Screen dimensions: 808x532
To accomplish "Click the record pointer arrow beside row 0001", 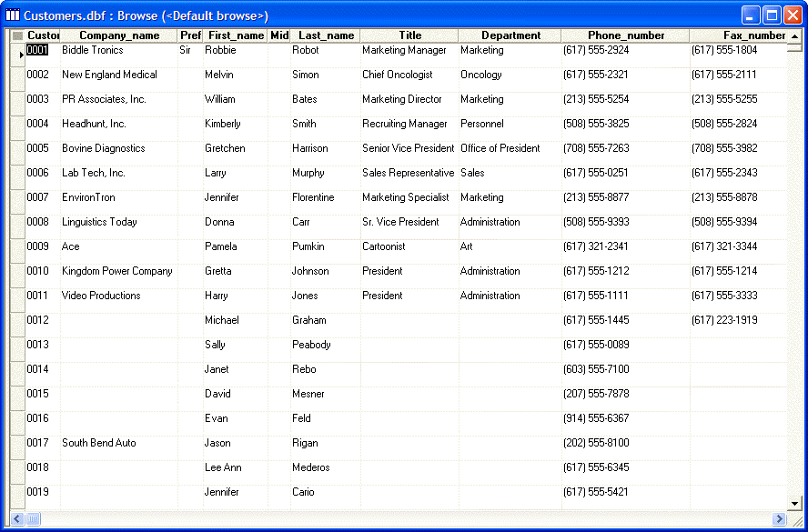I will [x=21, y=55].
